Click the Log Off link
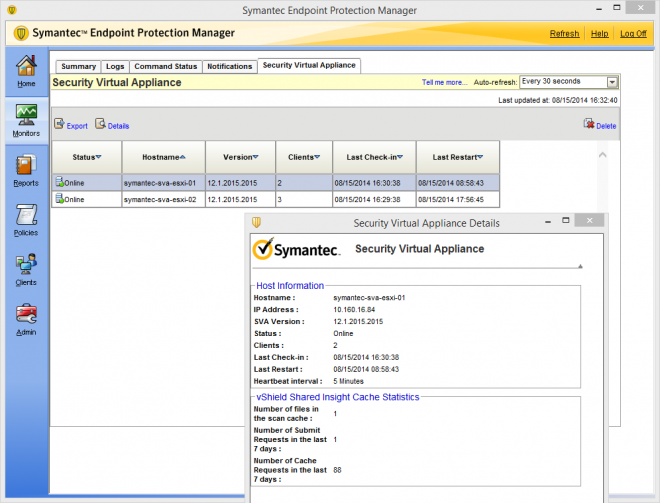This screenshot has height=503, width=660. pyautogui.click(x=633, y=34)
